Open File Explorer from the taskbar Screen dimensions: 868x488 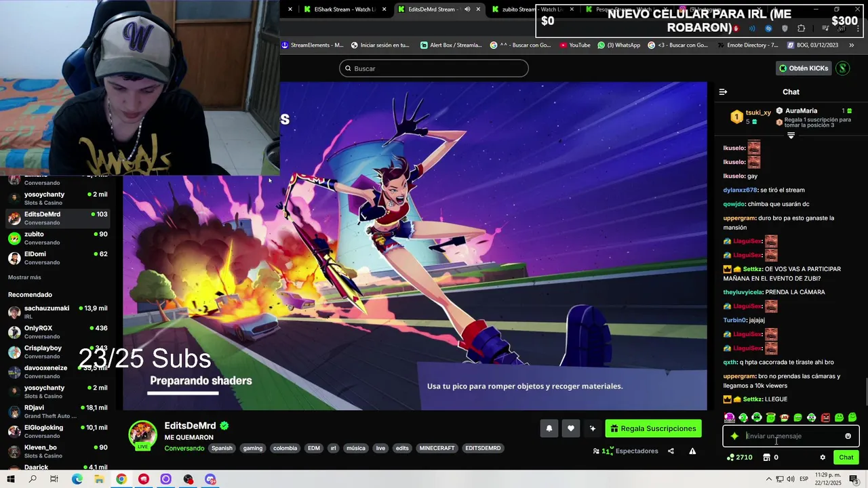tap(99, 479)
